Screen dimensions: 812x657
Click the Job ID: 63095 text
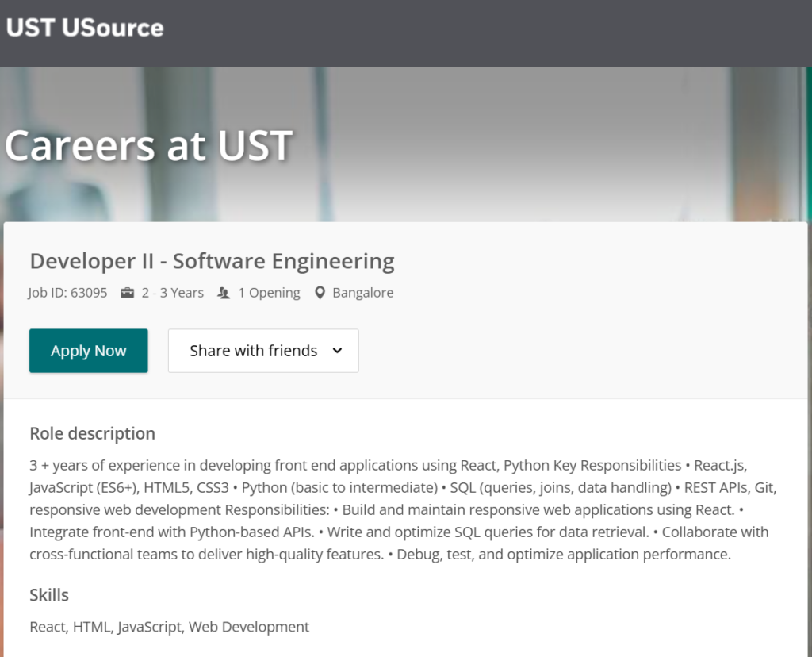pyautogui.click(x=68, y=293)
